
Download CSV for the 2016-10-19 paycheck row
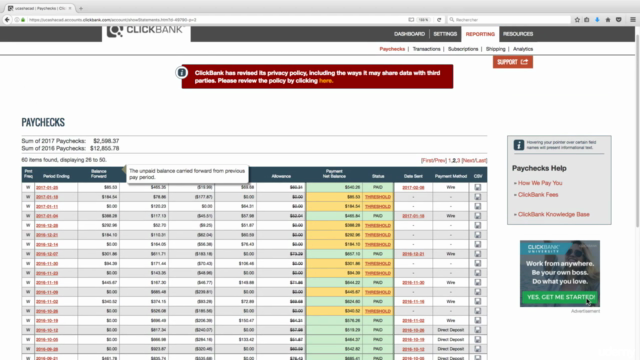(x=478, y=320)
